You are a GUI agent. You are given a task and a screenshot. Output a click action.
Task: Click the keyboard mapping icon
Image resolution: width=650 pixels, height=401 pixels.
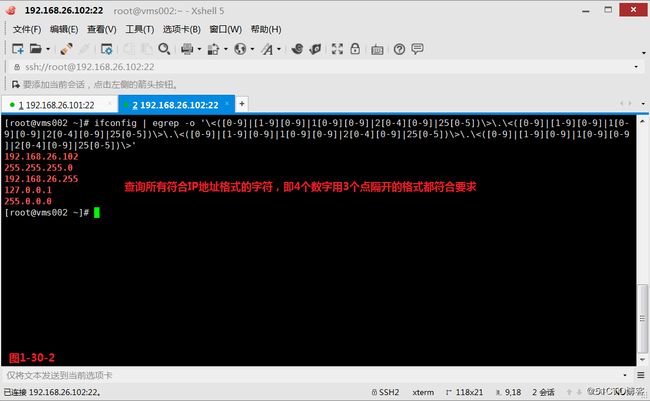[x=377, y=50]
